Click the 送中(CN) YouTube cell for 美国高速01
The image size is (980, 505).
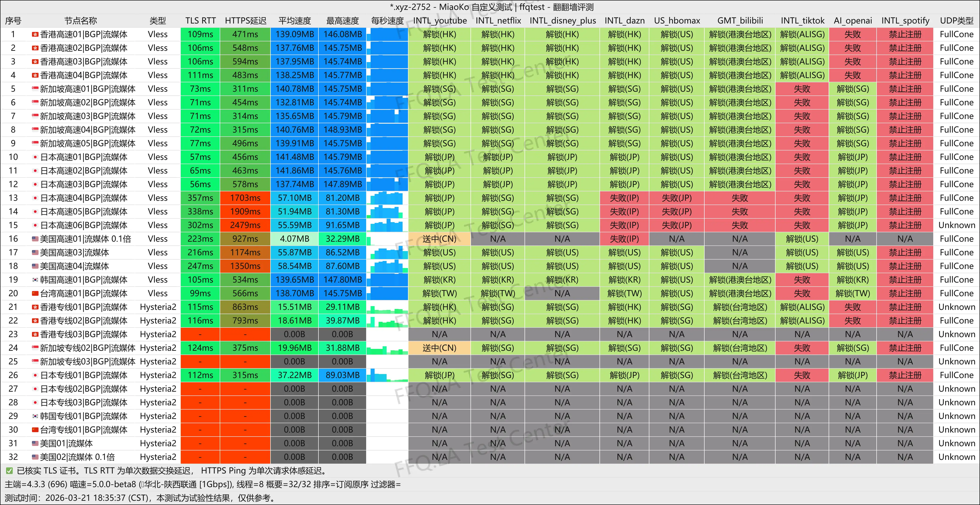[439, 239]
